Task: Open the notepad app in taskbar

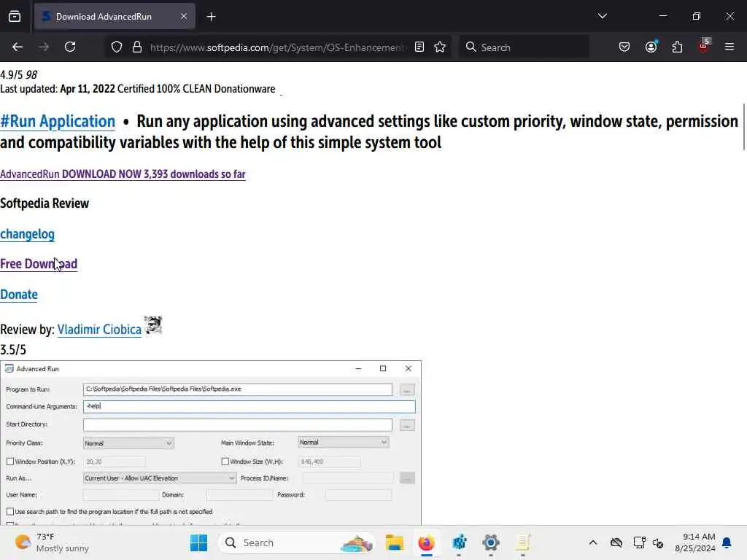Action: [x=522, y=542]
